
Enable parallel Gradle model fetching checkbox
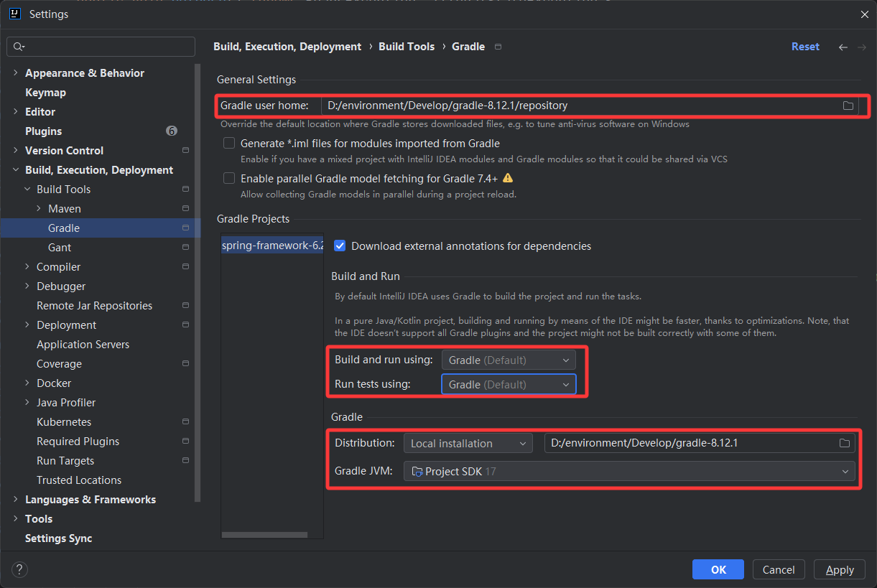click(229, 178)
